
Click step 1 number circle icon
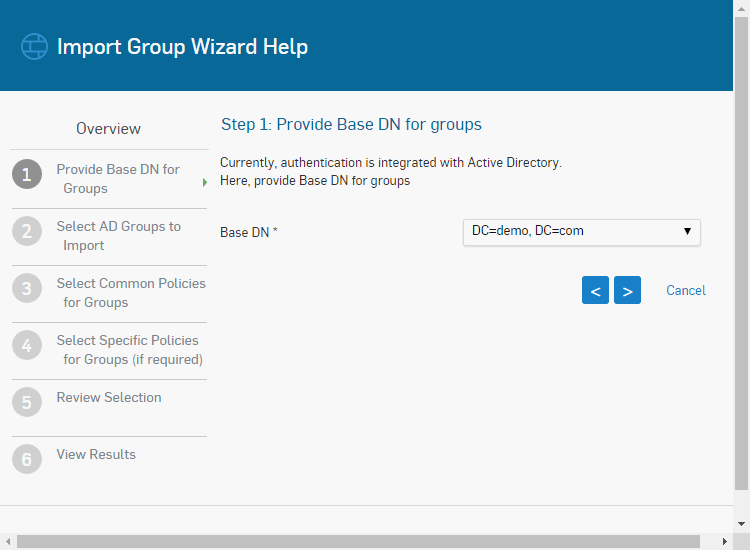[x=27, y=174]
